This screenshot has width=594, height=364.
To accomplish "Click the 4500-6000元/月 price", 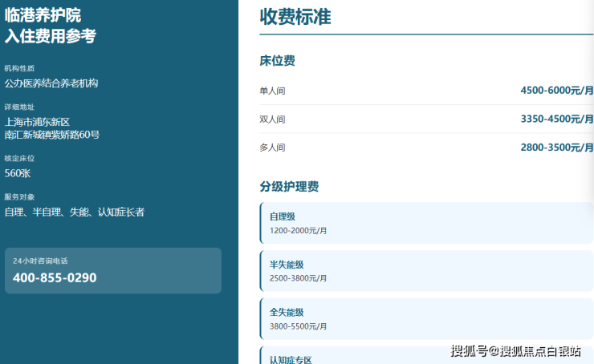I will point(557,91).
